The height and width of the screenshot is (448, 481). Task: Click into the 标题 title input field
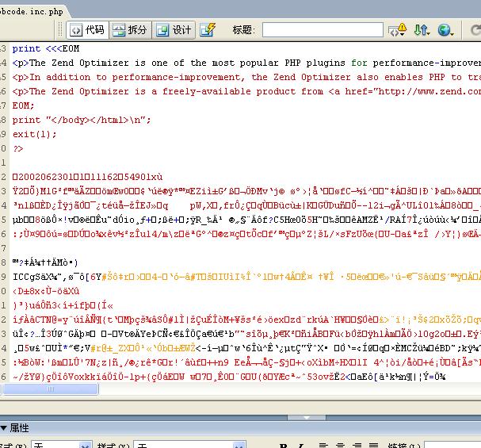323,30
